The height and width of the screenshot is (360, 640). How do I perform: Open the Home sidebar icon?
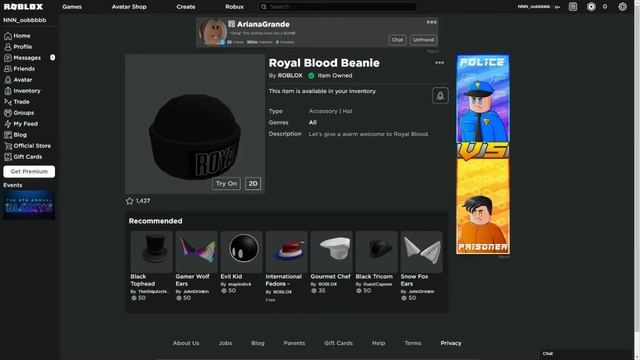[x=8, y=36]
